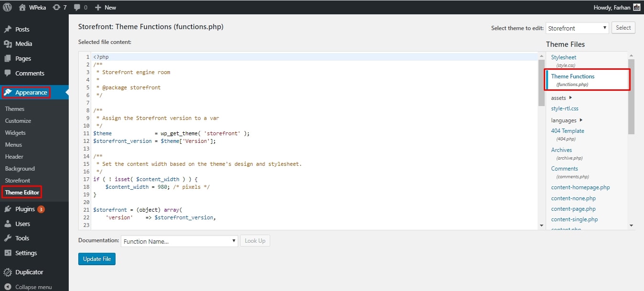Image resolution: width=644 pixels, height=291 pixels.
Task: Click the Farhan user avatar
Action: 636,7
